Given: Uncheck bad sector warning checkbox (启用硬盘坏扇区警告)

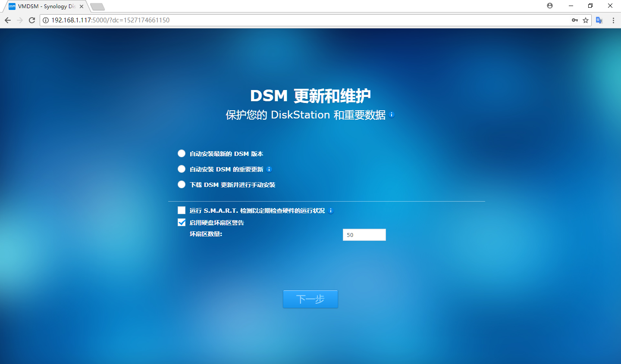Looking at the screenshot, I should 182,222.
